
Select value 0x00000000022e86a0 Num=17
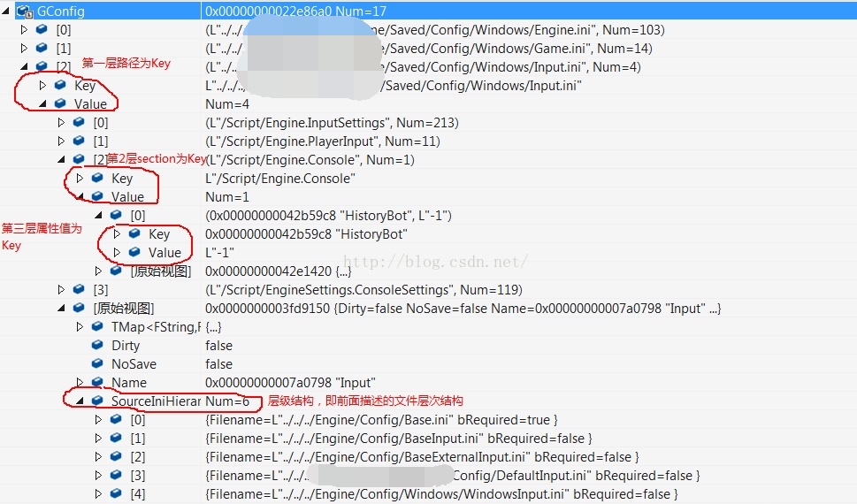pyautogui.click(x=295, y=11)
